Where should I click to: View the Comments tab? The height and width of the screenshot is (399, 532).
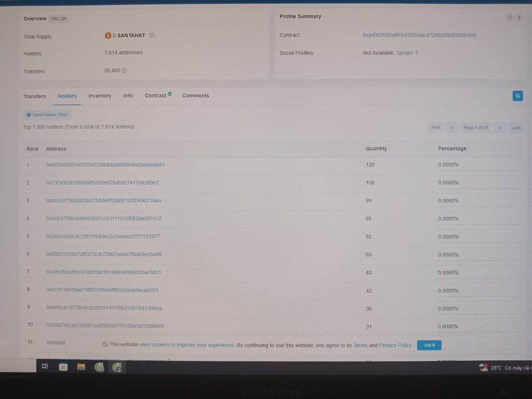pos(196,95)
